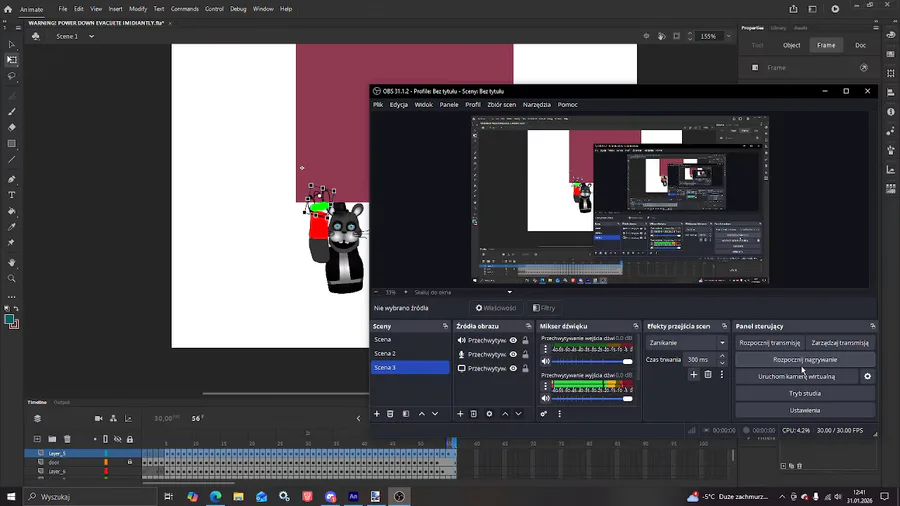The image size is (900, 506).
Task: Open the Scene 1 dropdown
Action: coord(91,36)
